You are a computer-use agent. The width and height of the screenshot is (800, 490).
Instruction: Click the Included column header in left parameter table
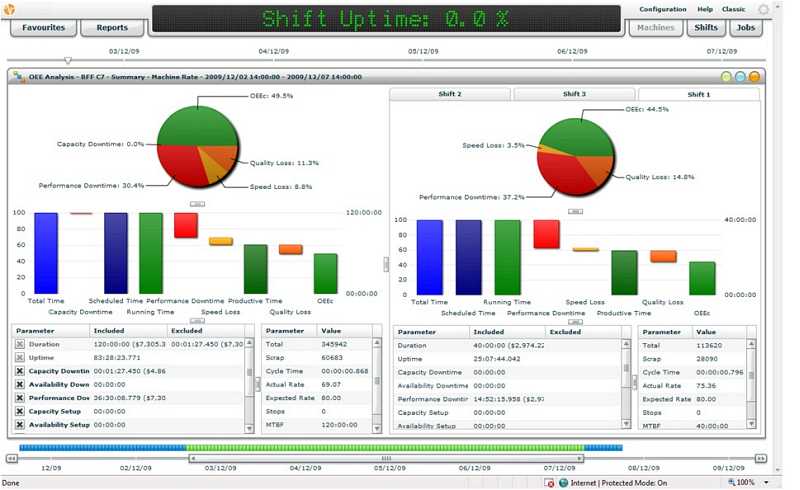(x=130, y=331)
